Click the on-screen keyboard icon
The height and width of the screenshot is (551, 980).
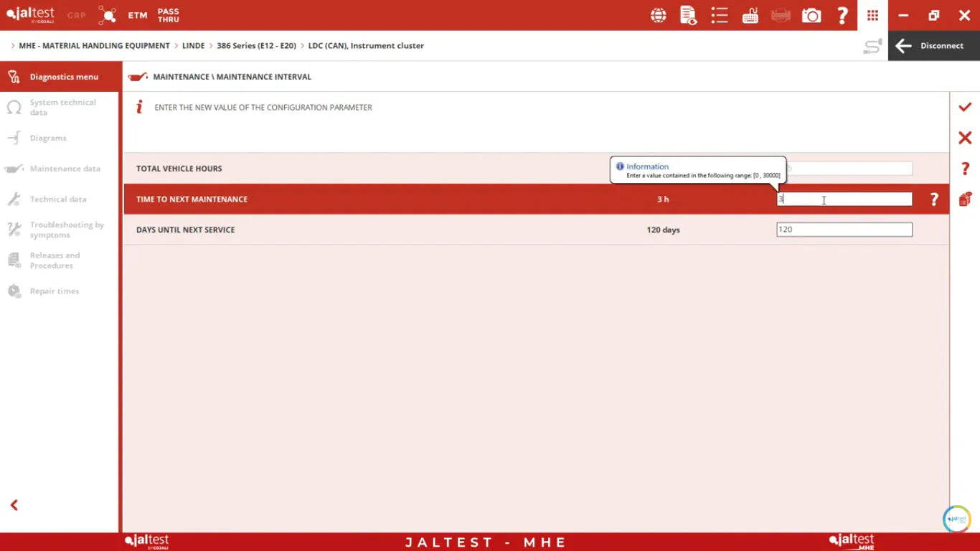[x=750, y=15]
